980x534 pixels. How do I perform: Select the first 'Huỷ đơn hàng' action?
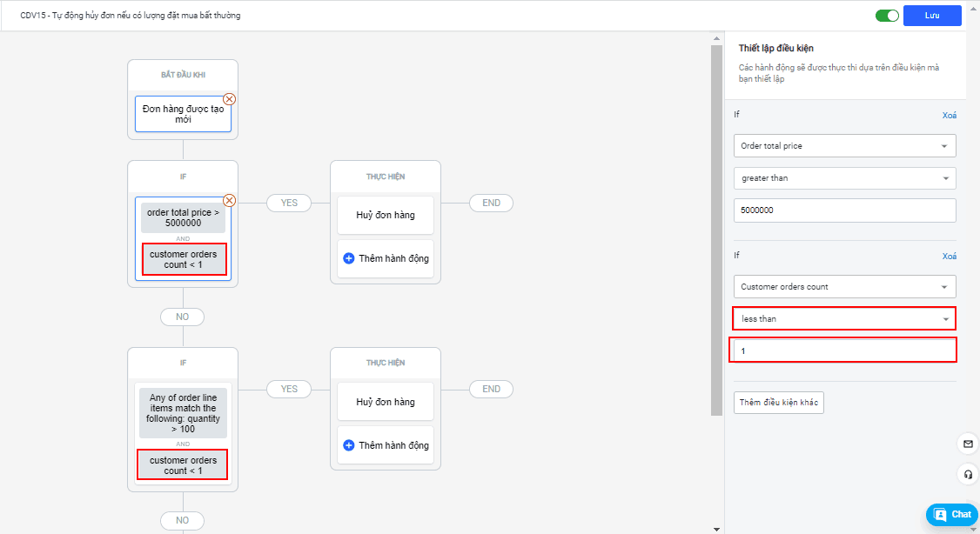[x=385, y=215]
